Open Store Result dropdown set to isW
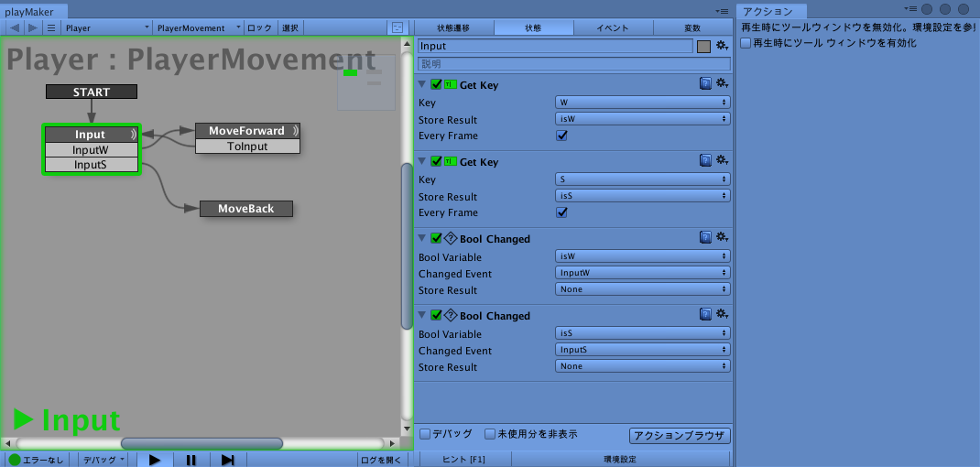980x467 pixels. pos(643,118)
